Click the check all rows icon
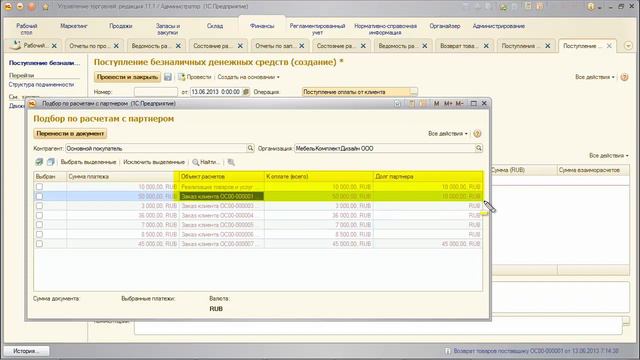 39,162
